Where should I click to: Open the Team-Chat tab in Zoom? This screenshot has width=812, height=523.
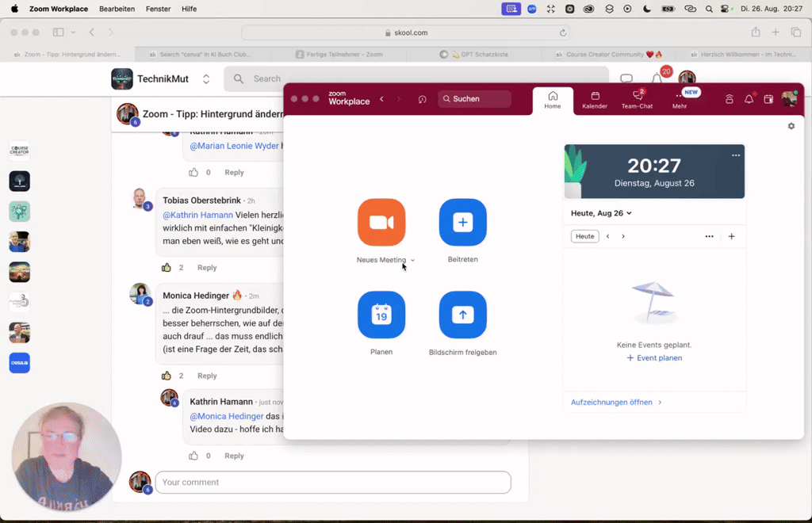point(637,100)
